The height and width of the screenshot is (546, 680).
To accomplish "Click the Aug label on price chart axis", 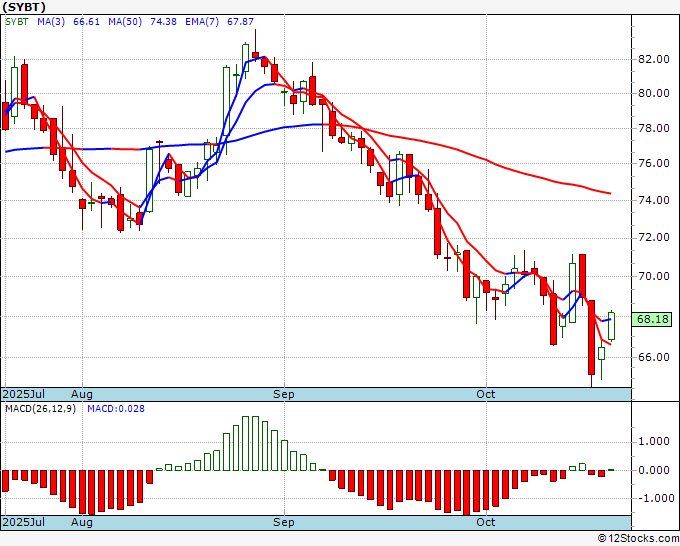I will (82, 394).
